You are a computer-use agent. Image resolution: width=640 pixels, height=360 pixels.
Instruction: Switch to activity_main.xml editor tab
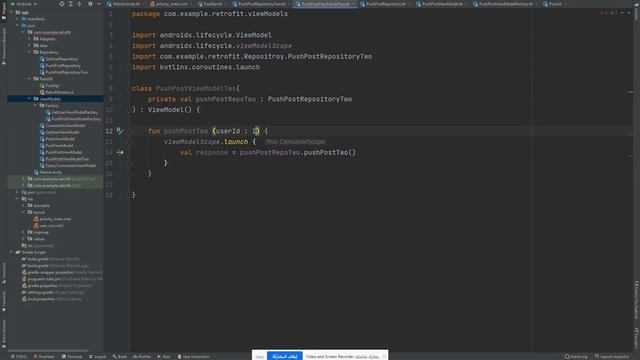point(169,4)
